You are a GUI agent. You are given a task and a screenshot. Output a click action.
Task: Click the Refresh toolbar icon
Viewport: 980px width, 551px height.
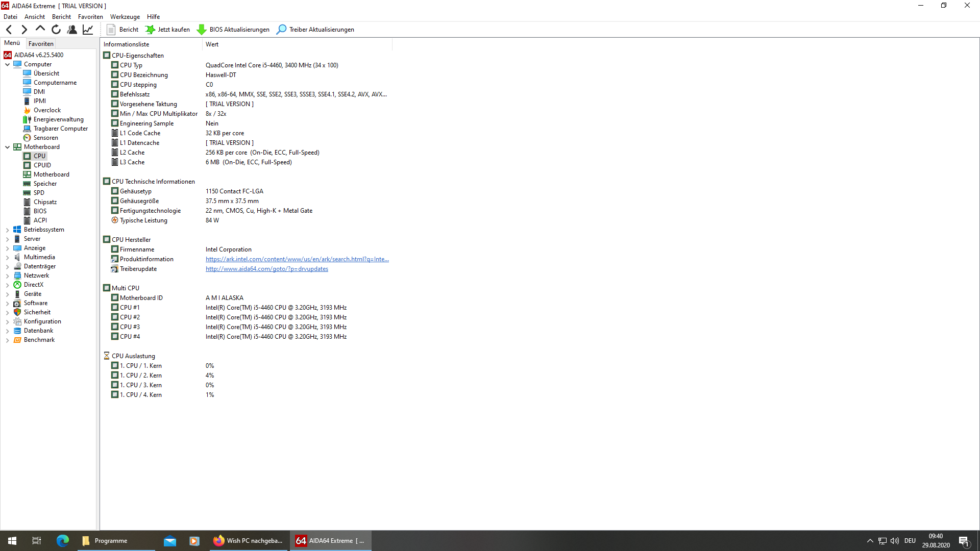(x=56, y=30)
